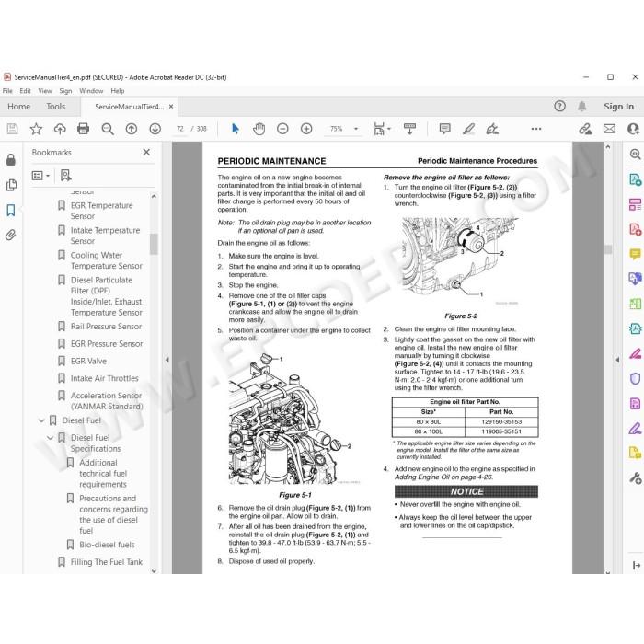Open Rail Pressure Sensor bookmark
The width and height of the screenshot is (644, 644).
(x=106, y=327)
